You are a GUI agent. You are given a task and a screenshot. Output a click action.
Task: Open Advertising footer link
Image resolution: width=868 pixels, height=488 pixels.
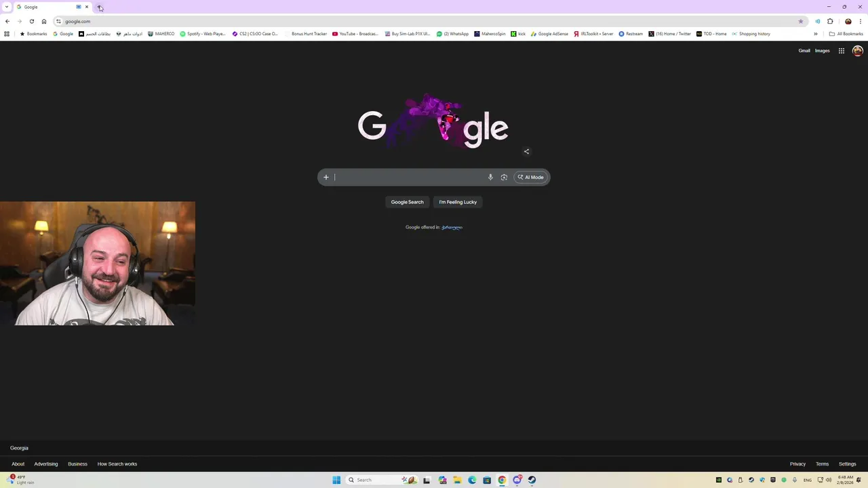(46, 464)
